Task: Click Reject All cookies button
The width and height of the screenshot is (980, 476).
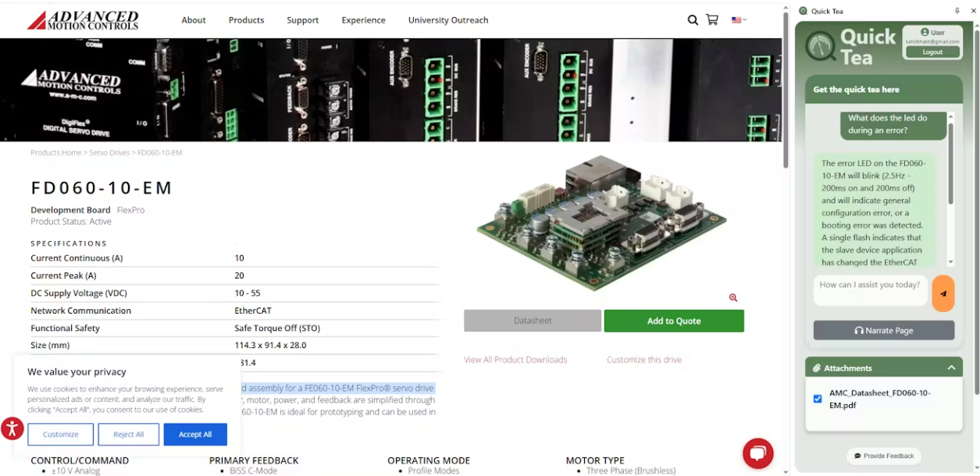Action: [128, 435]
